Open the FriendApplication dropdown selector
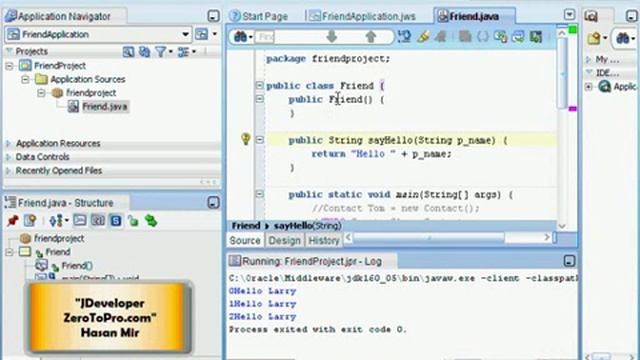Image resolution: width=640 pixels, height=360 pixels. [x=185, y=34]
